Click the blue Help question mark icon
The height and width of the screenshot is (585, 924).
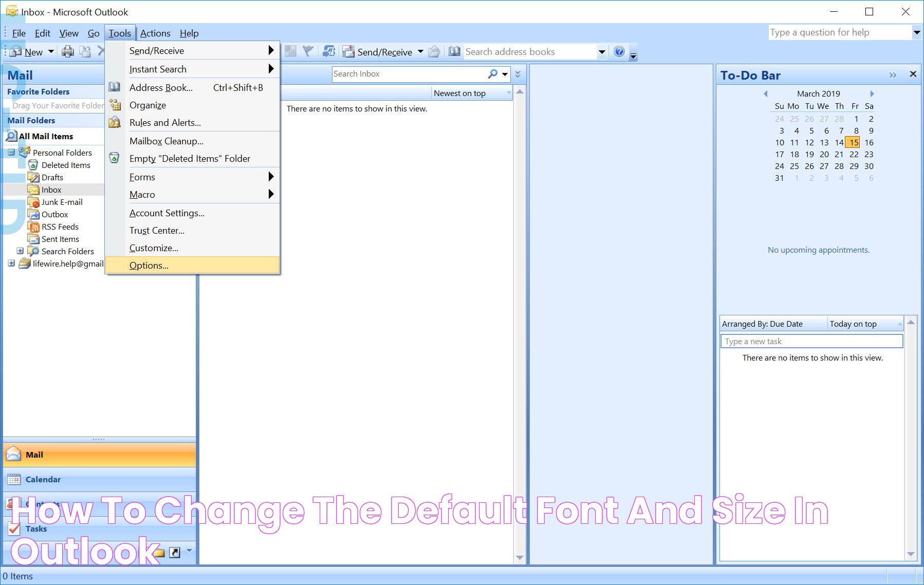tap(619, 51)
